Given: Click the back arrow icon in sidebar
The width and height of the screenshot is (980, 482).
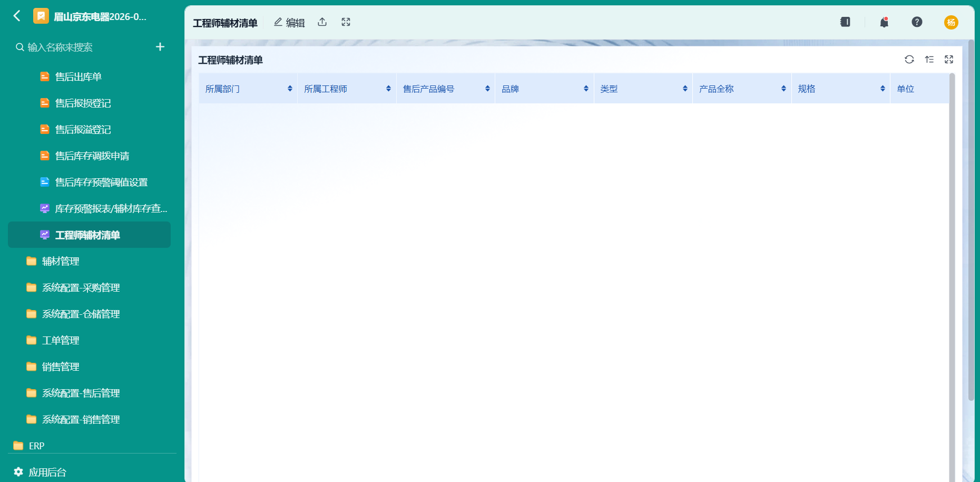Looking at the screenshot, I should coord(17,16).
